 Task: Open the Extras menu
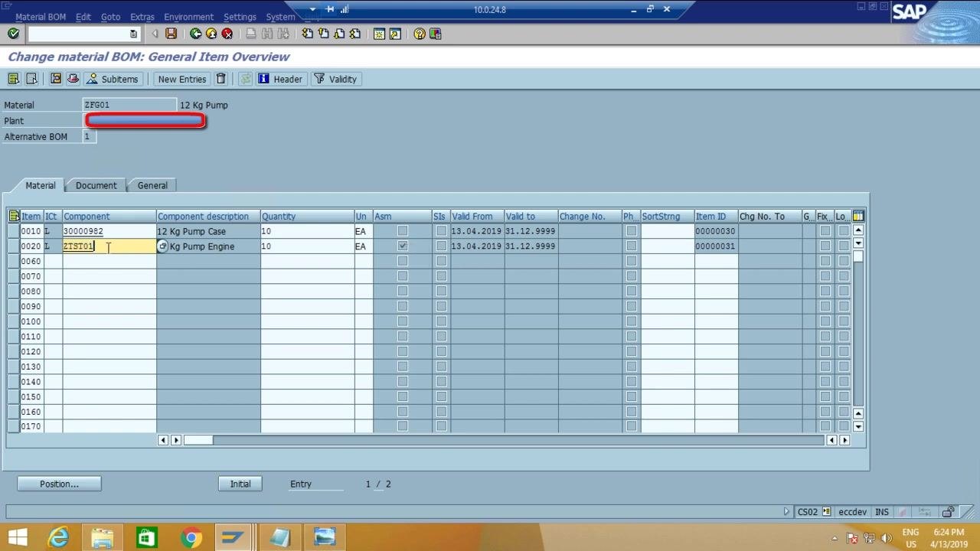click(142, 17)
